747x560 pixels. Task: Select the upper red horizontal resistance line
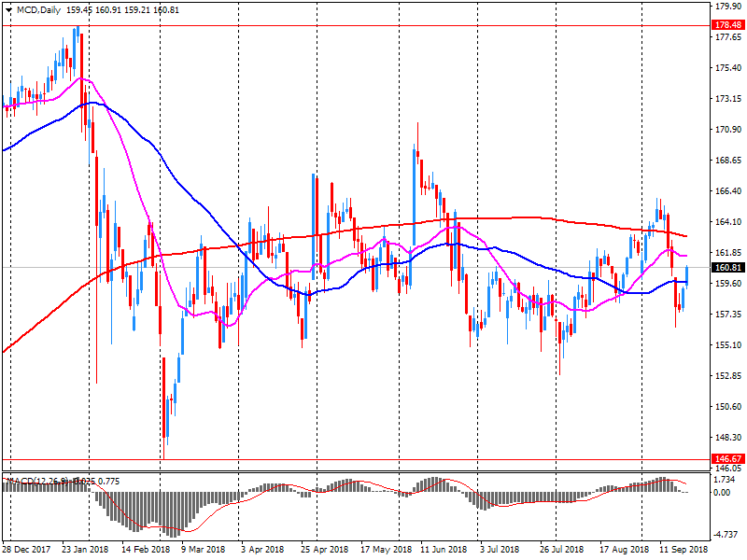[373, 25]
